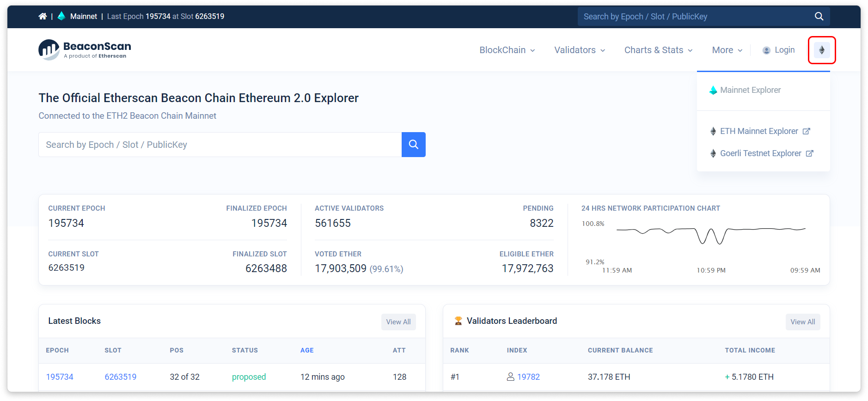Image resolution: width=868 pixels, height=401 pixels.
Task: Click View All in Latest Blocks
Action: click(x=398, y=322)
